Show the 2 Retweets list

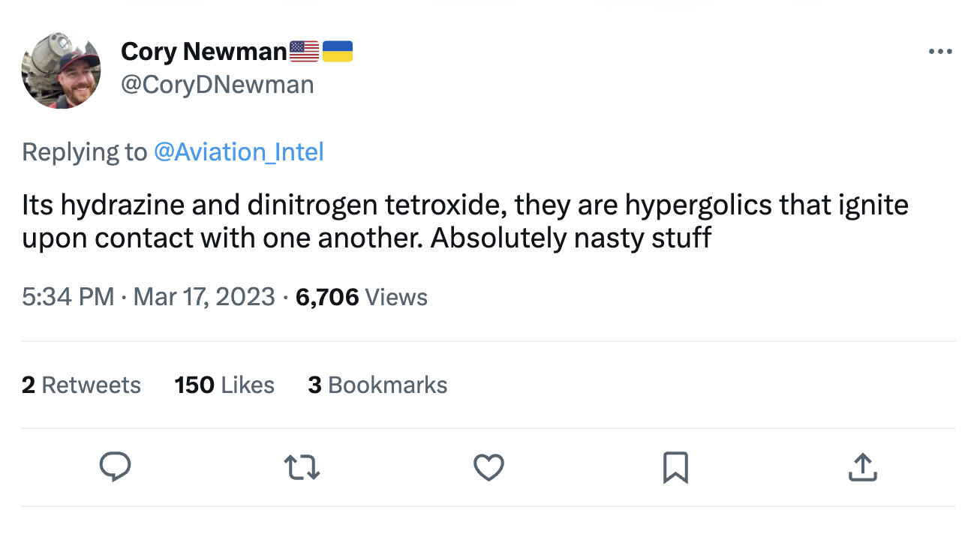[81, 385]
